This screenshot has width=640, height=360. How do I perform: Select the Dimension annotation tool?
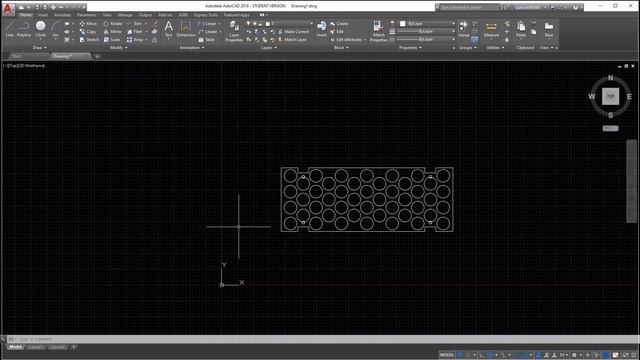(186, 29)
